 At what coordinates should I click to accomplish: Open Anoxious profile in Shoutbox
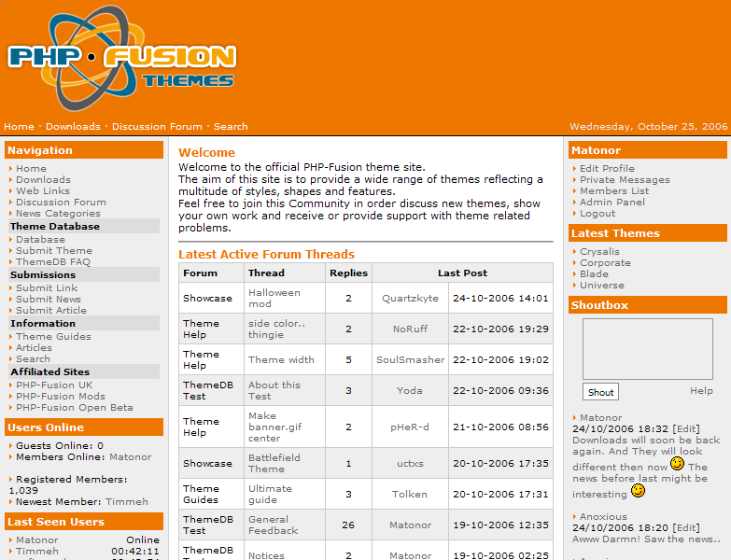603,517
